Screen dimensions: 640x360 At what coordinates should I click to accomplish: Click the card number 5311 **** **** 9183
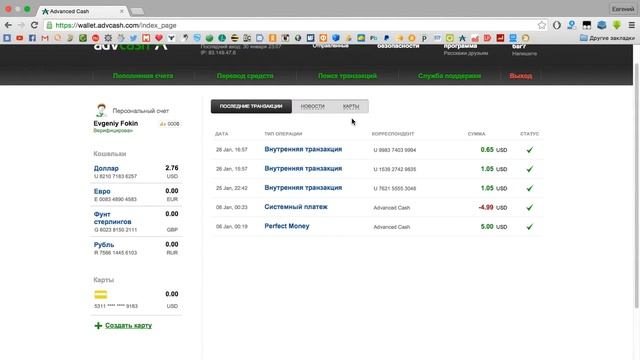pyautogui.click(x=116, y=306)
